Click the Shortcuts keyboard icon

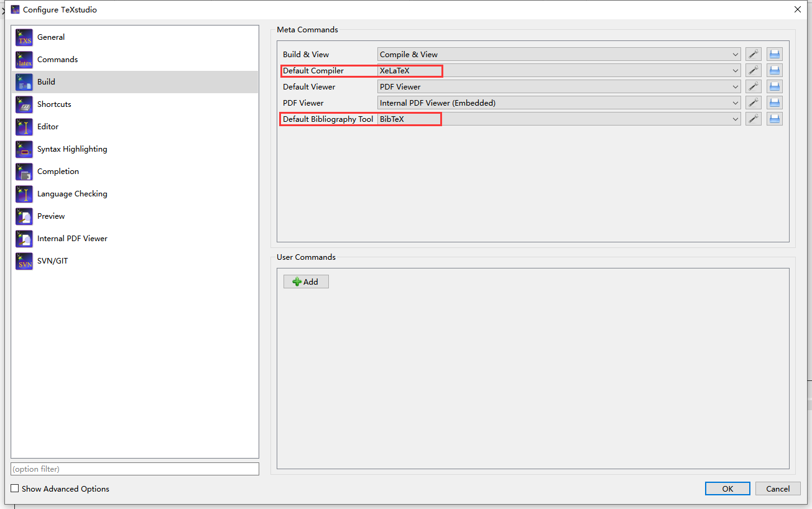24,104
